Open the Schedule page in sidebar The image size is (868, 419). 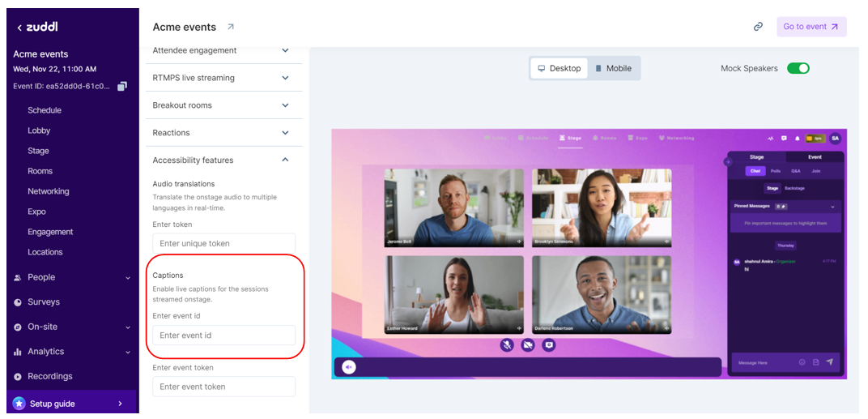[45, 110]
